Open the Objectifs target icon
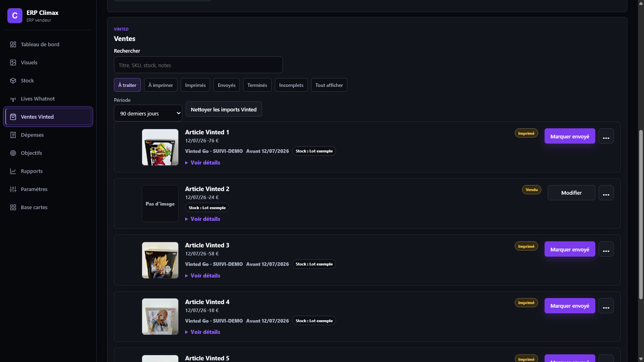This screenshot has width=644, height=362. tap(13, 153)
